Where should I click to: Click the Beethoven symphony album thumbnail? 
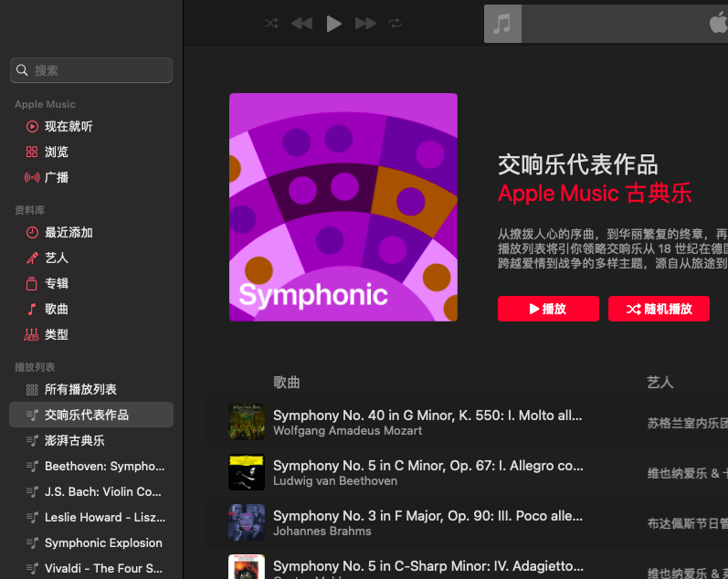pos(247,472)
